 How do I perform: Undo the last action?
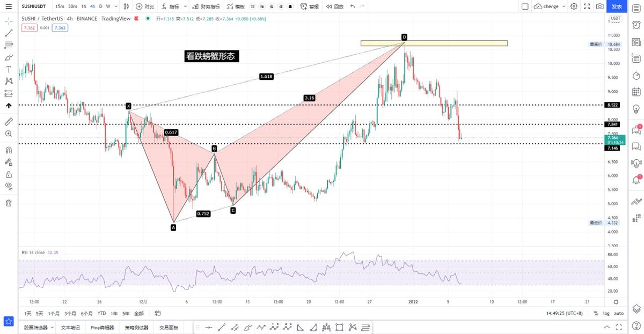[353, 6]
